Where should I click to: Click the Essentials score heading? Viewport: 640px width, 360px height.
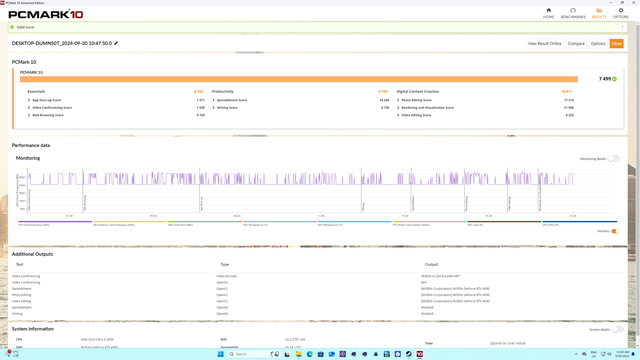point(36,91)
